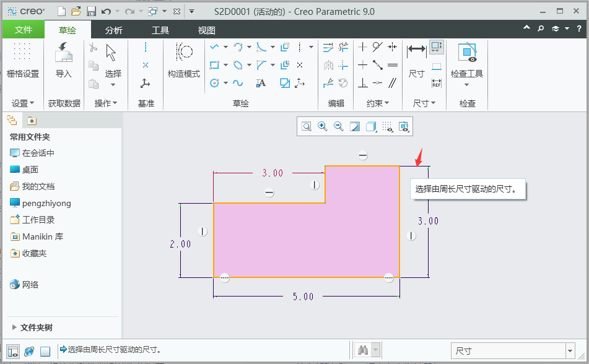Image resolution: width=589 pixels, height=364 pixels.
Task: Open the 文件 menu tab
Action: (24, 30)
